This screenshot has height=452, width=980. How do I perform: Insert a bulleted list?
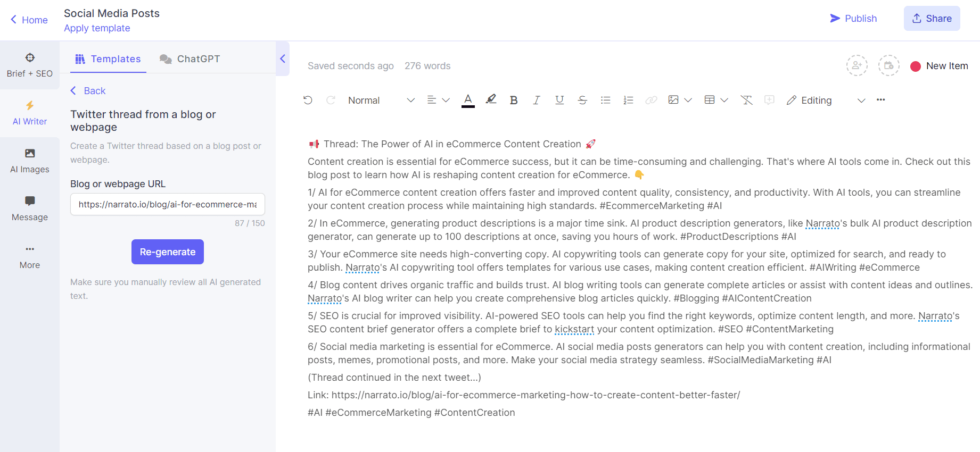605,100
